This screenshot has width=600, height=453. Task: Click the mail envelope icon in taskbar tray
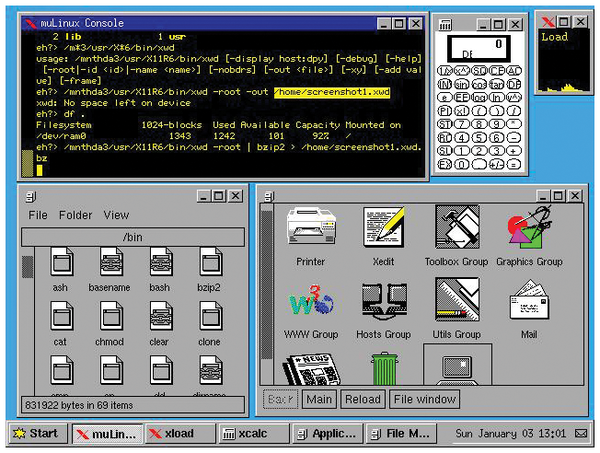click(581, 433)
